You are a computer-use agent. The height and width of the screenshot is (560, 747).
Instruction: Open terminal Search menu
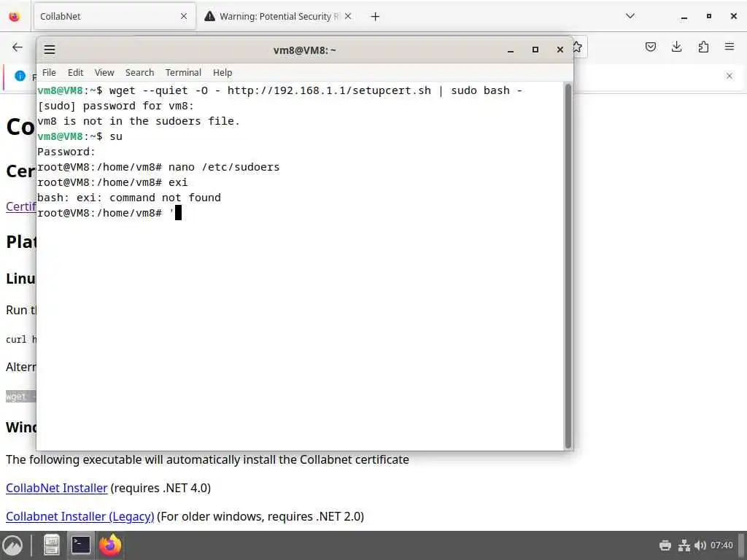(139, 72)
